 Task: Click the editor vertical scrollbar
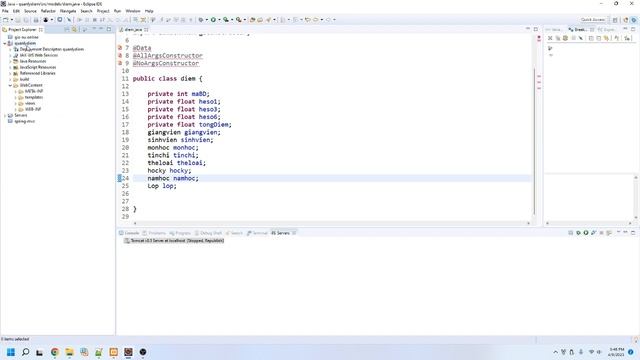point(534,140)
